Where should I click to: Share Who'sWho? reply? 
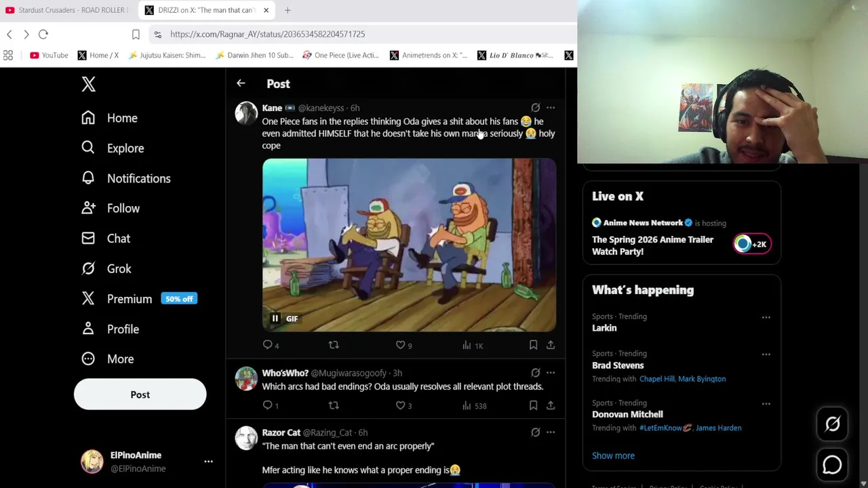tap(551, 405)
